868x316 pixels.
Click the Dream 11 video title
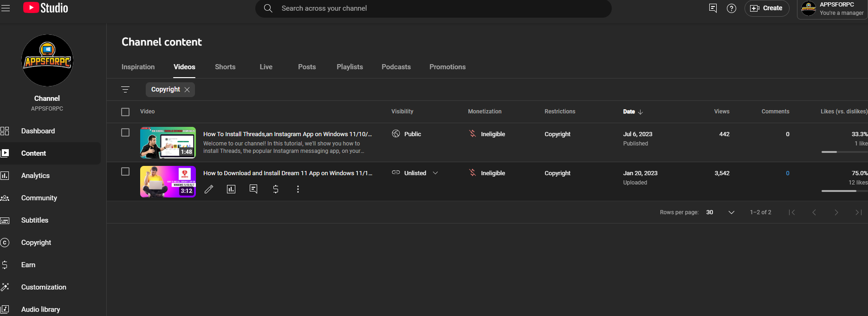288,173
